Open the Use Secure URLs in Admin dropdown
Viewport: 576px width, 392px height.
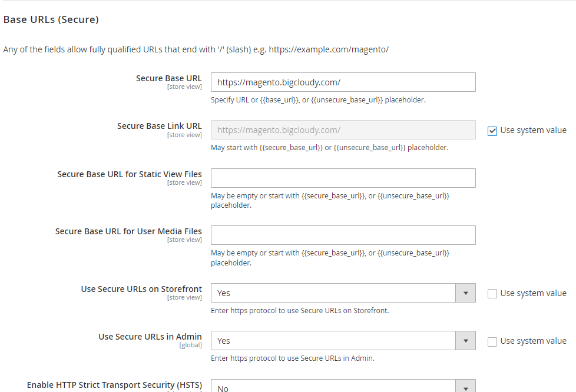[x=334, y=341]
